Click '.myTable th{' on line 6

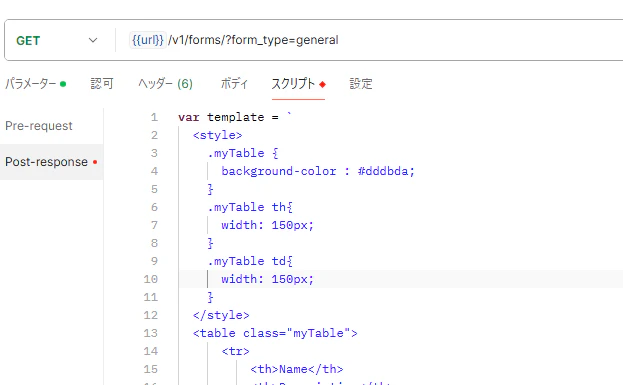pyautogui.click(x=250, y=207)
